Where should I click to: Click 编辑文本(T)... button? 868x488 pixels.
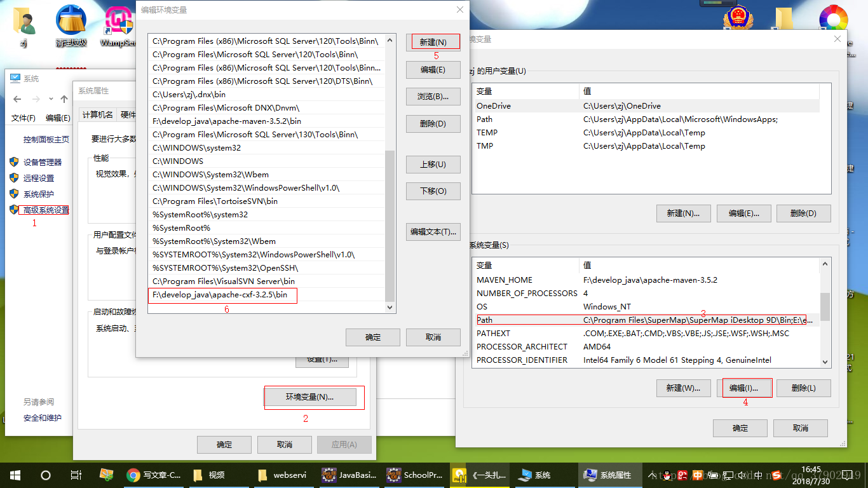point(433,232)
